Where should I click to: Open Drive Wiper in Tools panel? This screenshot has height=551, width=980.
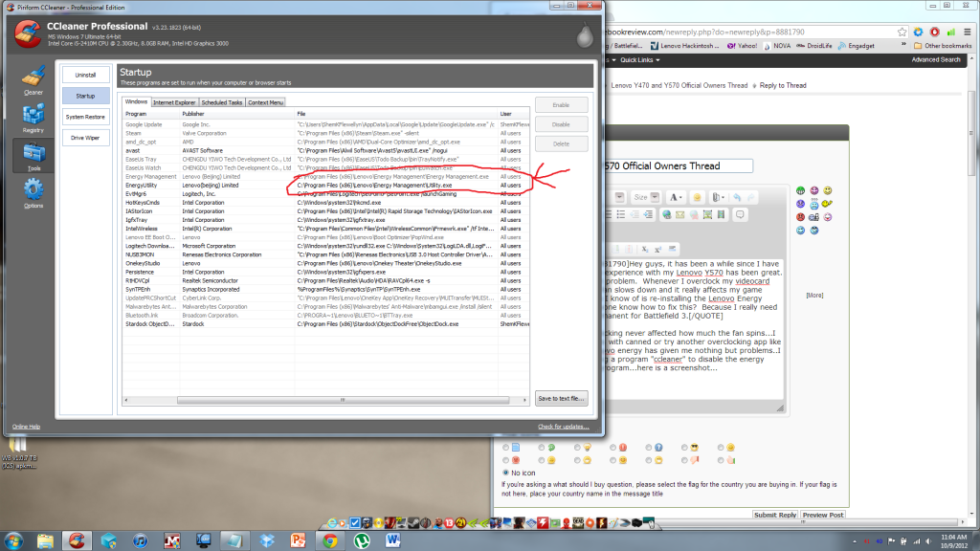[85, 138]
